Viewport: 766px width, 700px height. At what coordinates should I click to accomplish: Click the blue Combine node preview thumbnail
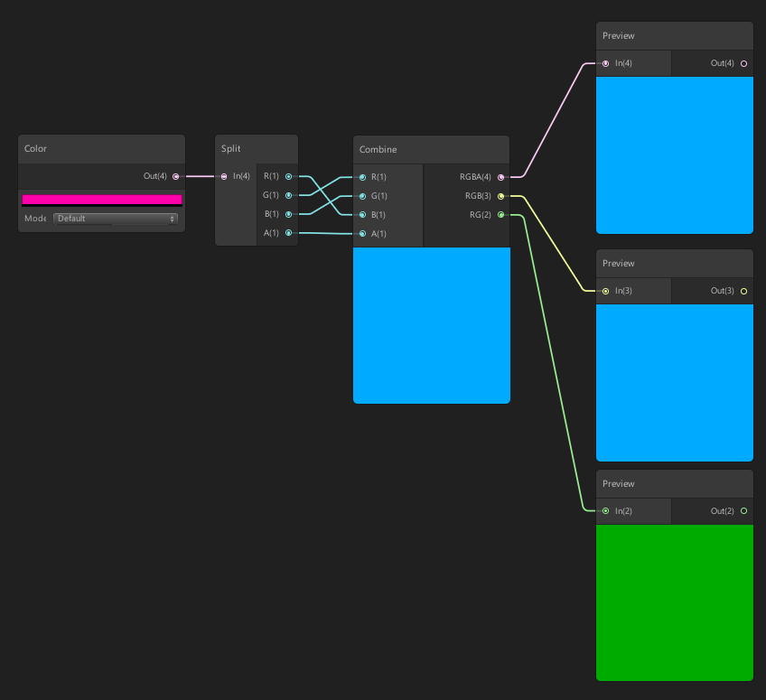pyautogui.click(x=431, y=325)
